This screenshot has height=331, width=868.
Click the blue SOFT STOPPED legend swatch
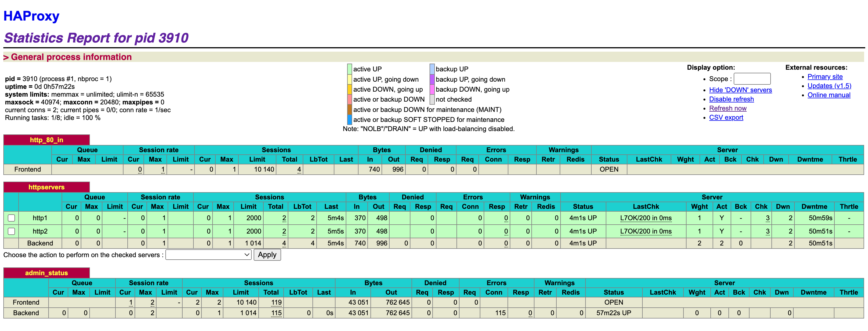[x=349, y=120]
